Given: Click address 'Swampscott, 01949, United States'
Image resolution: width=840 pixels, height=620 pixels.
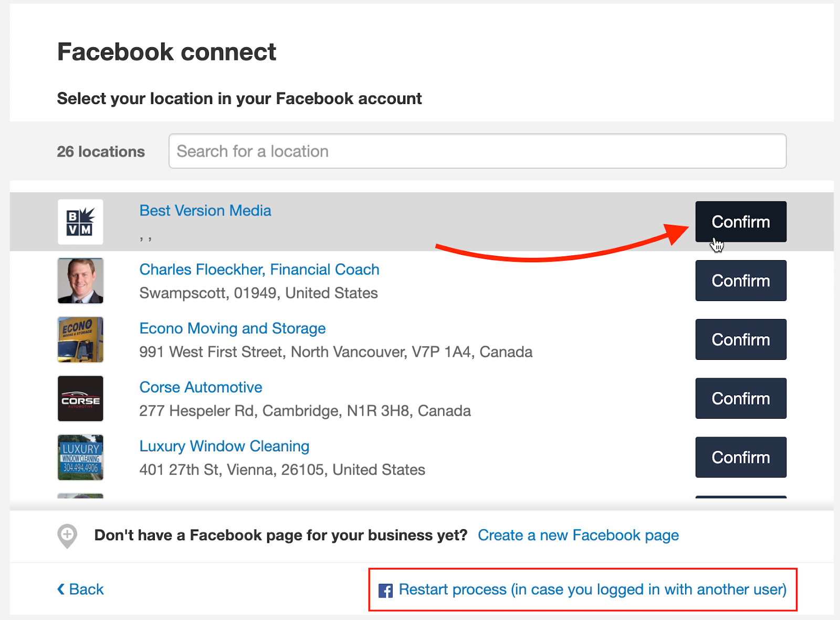Looking at the screenshot, I should point(259,293).
